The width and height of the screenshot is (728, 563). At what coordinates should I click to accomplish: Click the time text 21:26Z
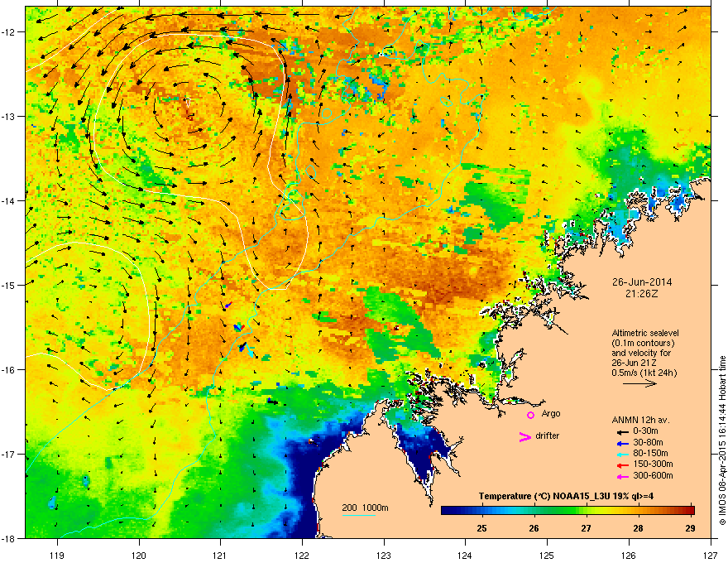(642, 294)
